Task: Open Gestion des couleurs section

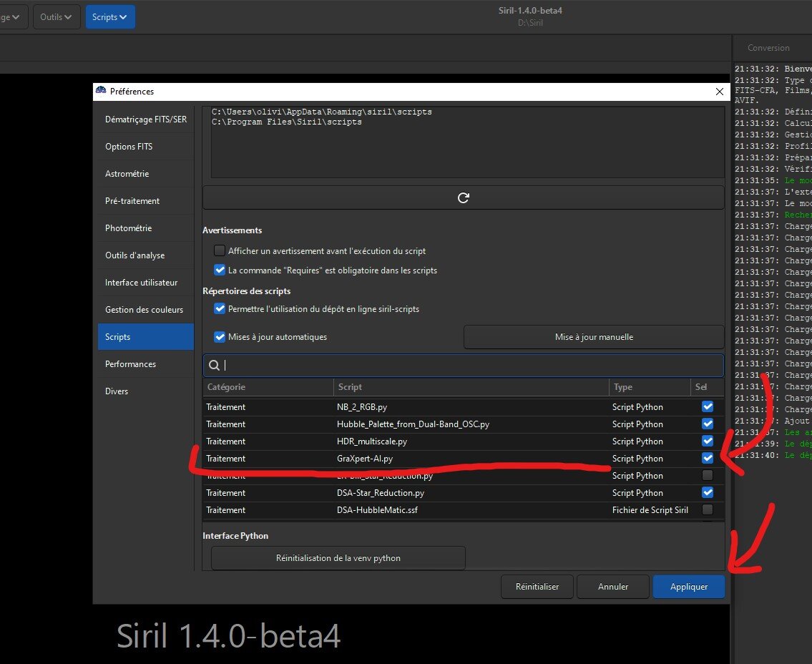Action: coord(146,310)
